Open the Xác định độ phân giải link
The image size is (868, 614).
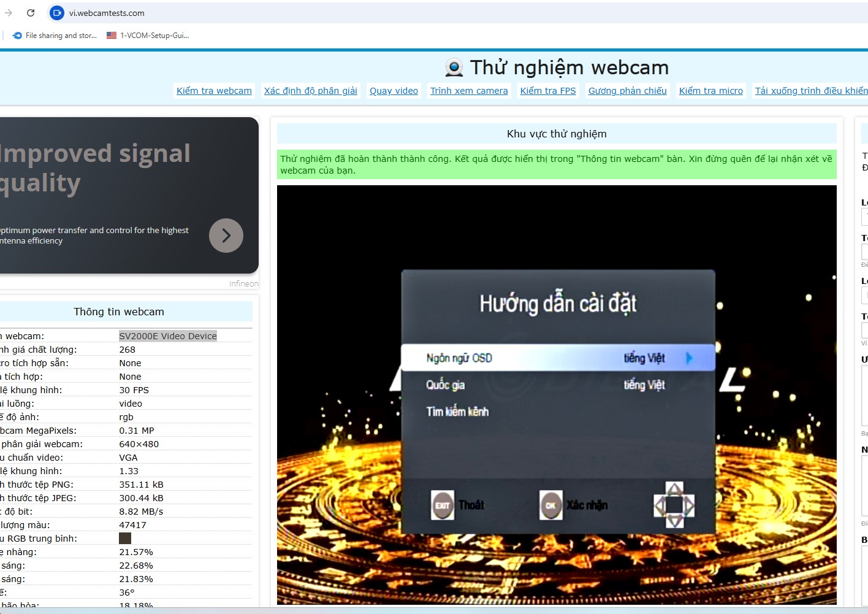pos(310,91)
